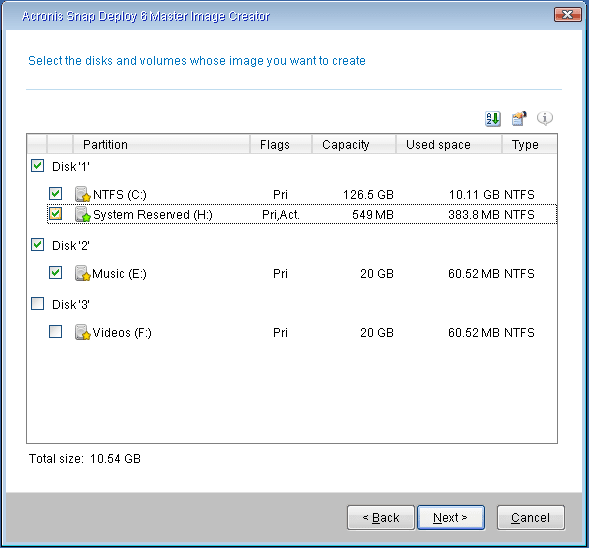
Task: Toggle the NTFS (C:) checkbox
Action: 56,194
